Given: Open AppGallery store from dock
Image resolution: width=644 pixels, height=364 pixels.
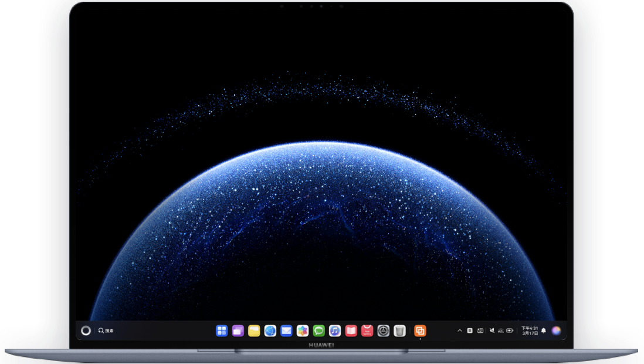Looking at the screenshot, I should point(367,331).
